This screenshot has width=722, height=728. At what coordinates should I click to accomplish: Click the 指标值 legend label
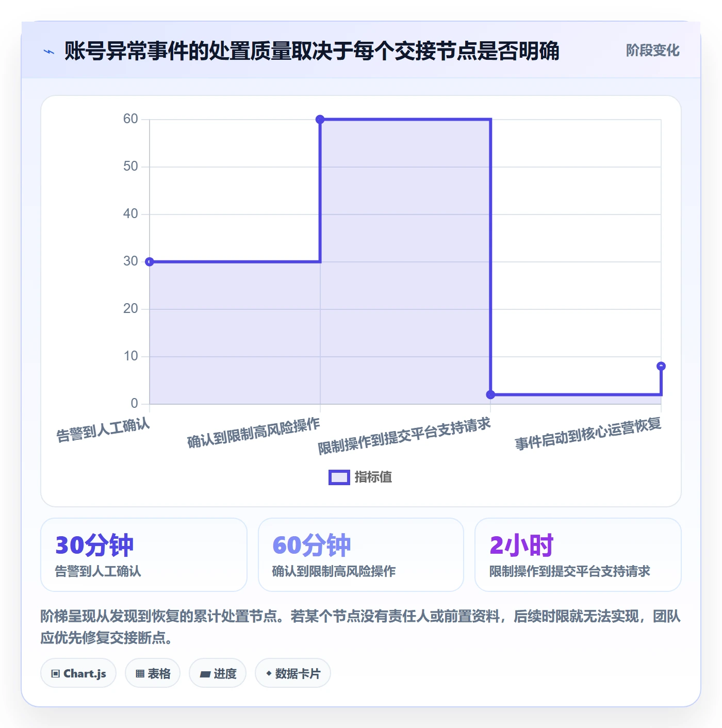coord(373,477)
